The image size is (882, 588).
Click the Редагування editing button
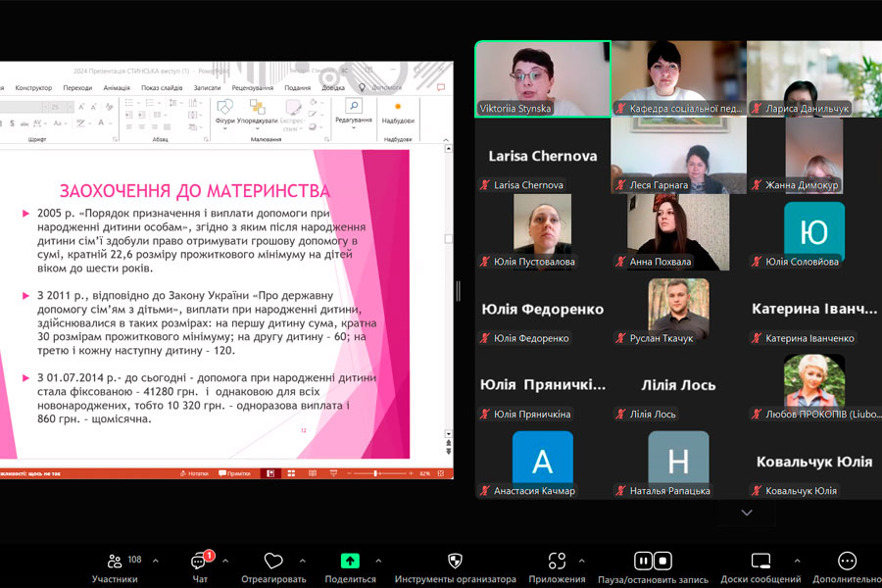click(x=353, y=110)
